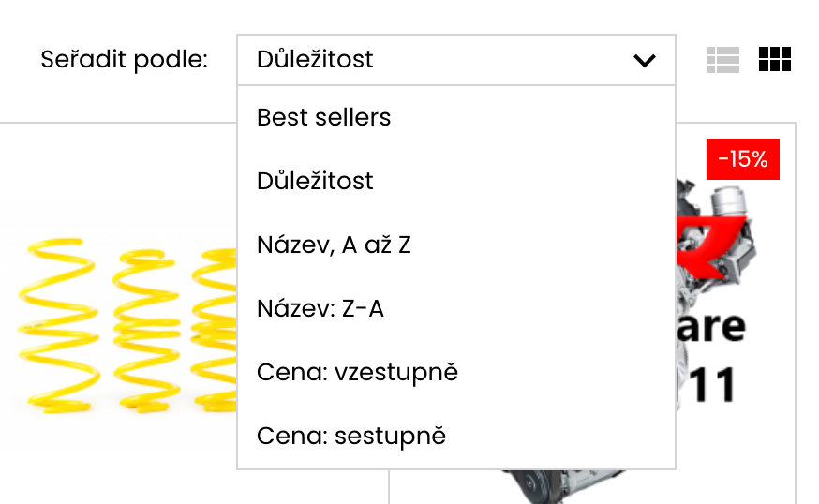Click the red -15% discount badge
This screenshot has width=819, height=504.
tap(742, 159)
